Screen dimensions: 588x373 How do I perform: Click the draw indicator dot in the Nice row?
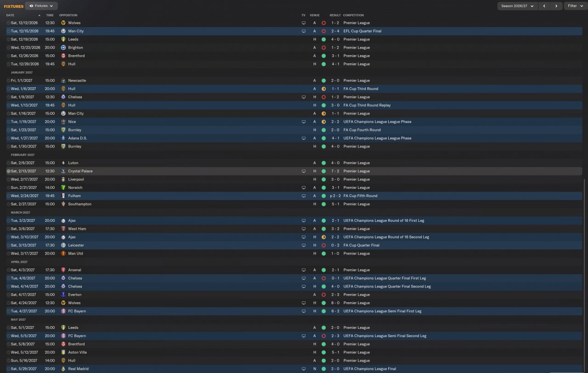pos(323,122)
